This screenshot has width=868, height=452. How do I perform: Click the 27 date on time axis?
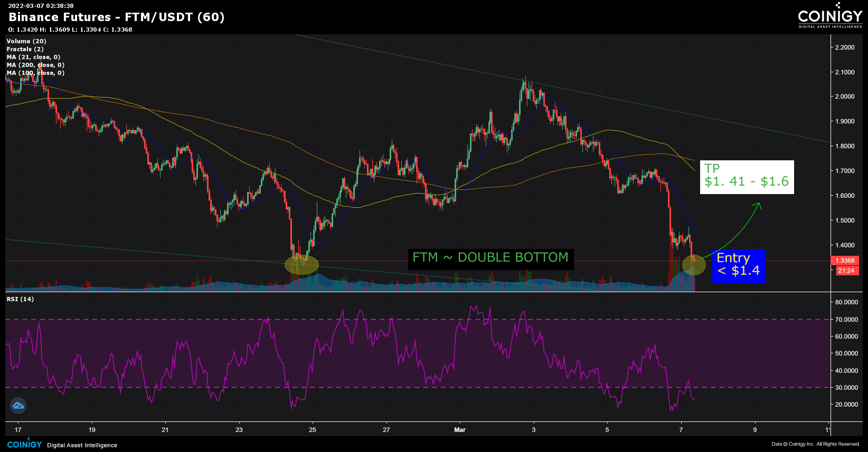(386, 430)
